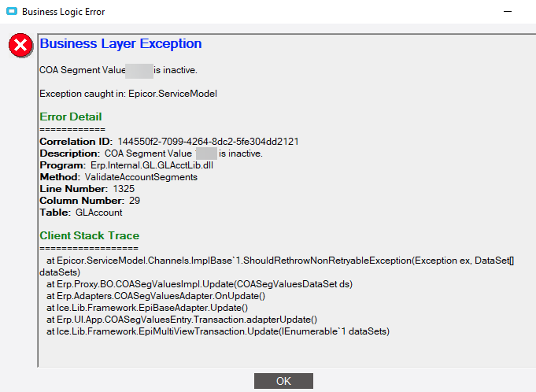536x392 pixels.
Task: Click the Transaction.adapterUpdate() stack line
Action: tap(182, 320)
